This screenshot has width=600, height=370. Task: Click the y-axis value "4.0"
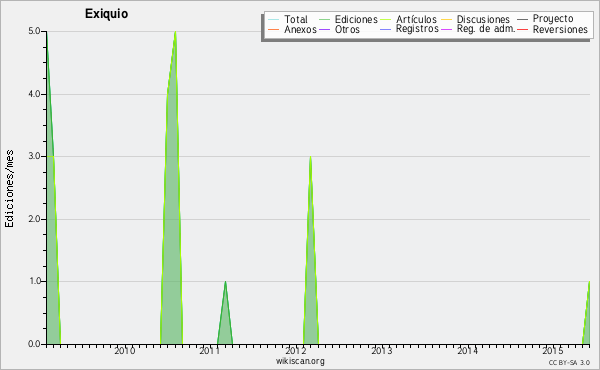click(x=34, y=94)
